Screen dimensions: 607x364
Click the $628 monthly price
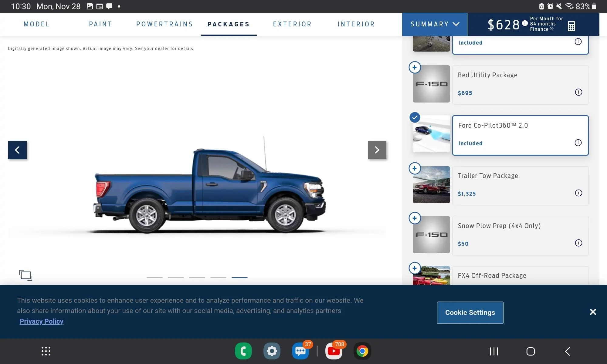[x=504, y=25]
